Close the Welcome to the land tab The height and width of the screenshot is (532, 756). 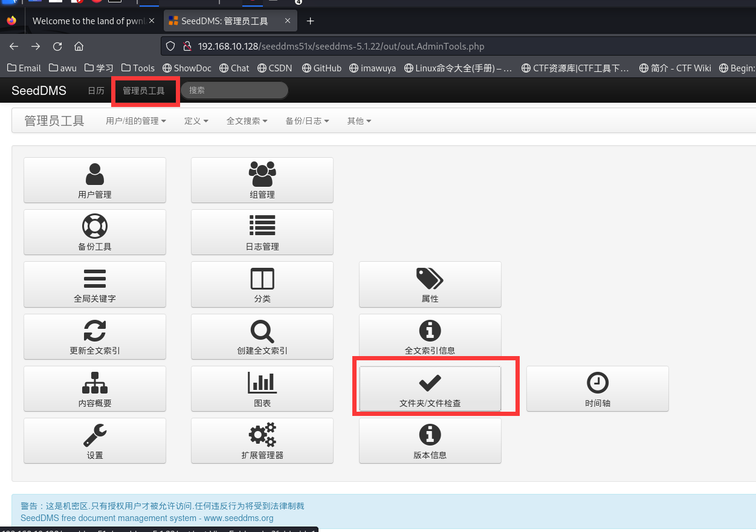tap(152, 21)
